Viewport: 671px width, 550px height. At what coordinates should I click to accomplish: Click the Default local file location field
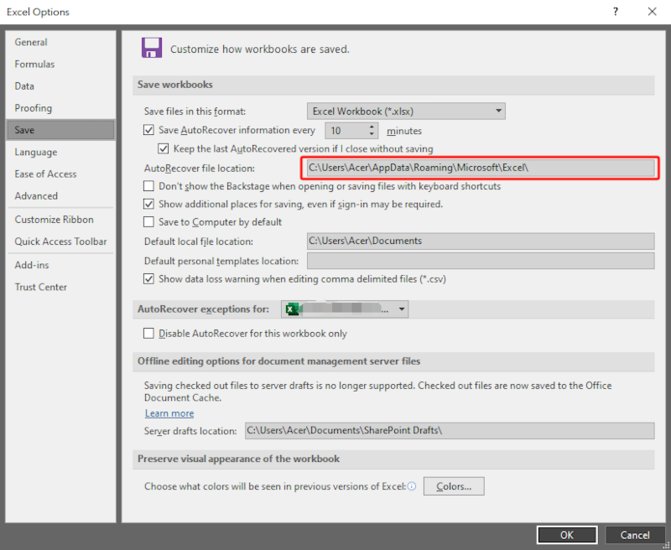(481, 241)
